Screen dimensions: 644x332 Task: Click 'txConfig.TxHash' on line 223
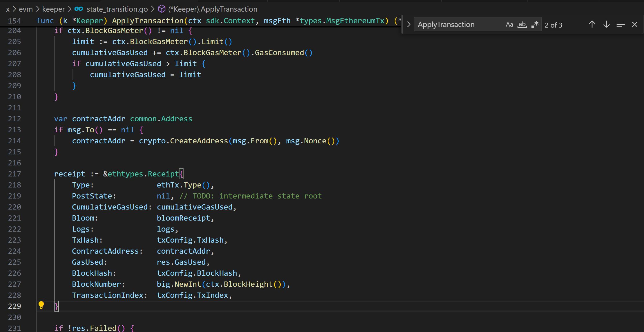(190, 240)
